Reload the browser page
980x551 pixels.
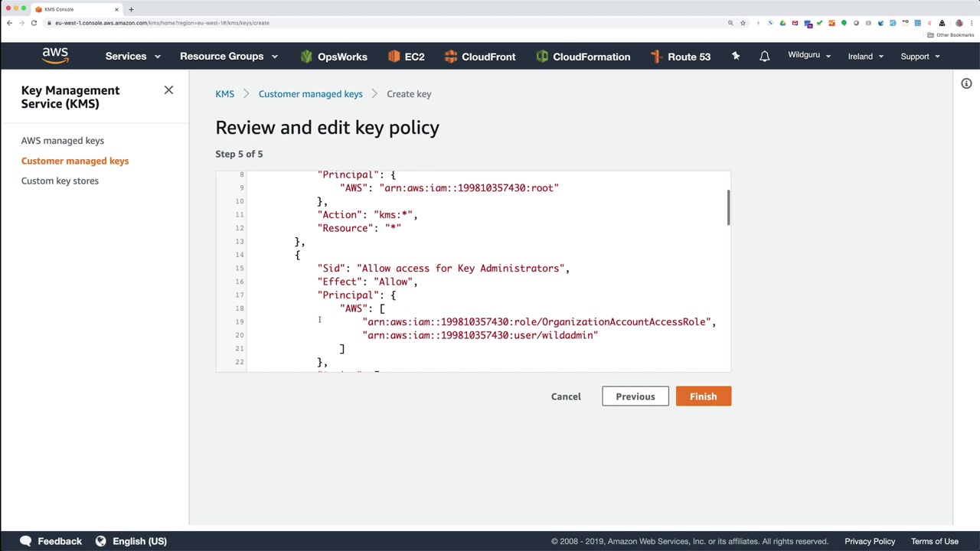(34, 23)
